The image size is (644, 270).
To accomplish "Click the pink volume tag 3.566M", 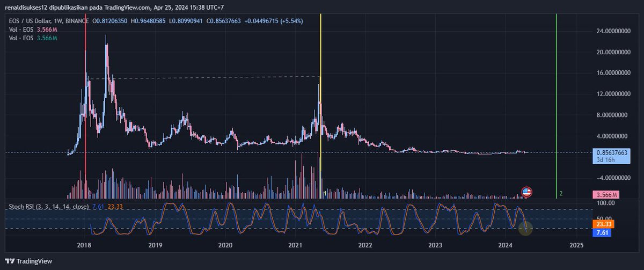I will (x=606, y=194).
